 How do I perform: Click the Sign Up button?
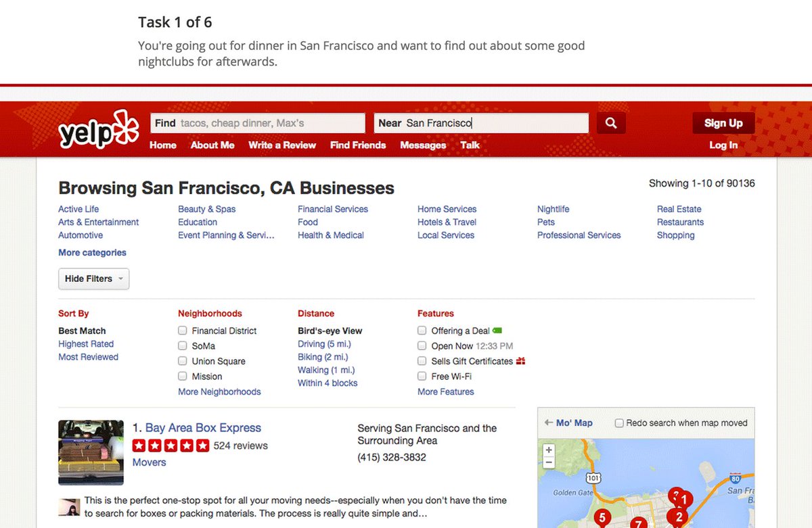click(x=723, y=123)
